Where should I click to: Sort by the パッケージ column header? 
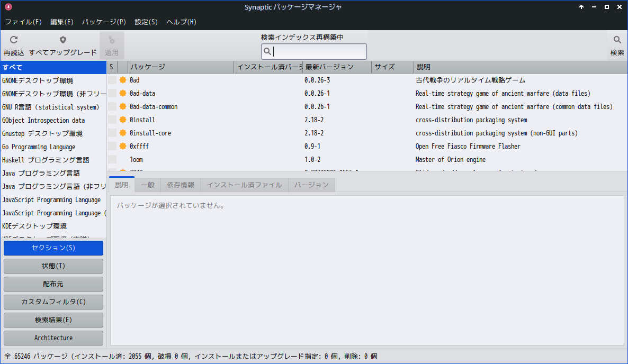coord(181,67)
